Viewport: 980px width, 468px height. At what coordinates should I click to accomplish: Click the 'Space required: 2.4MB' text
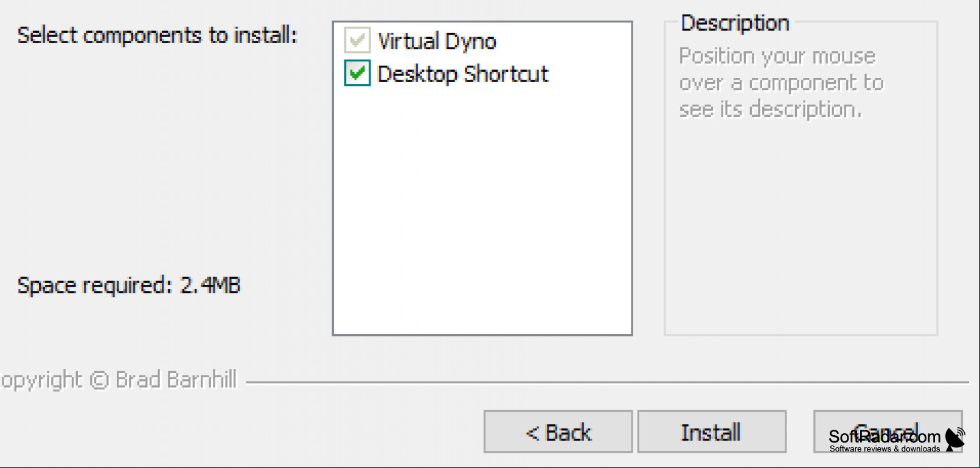[x=129, y=285]
